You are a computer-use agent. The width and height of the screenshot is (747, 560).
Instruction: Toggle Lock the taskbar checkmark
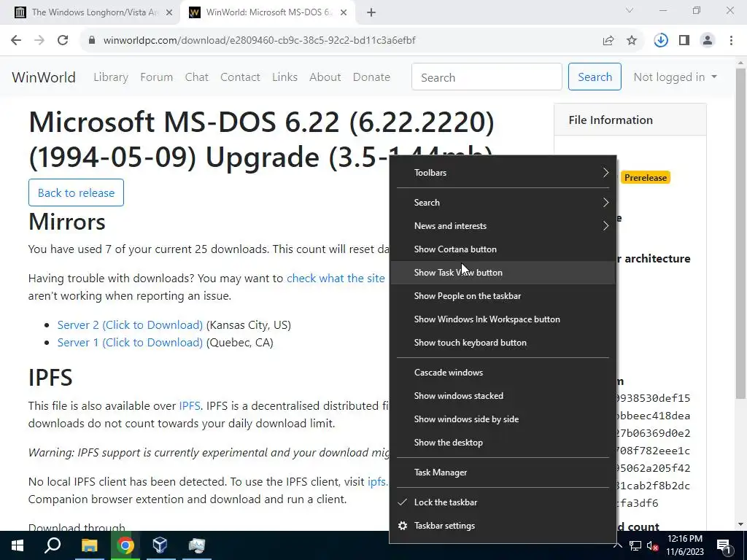coord(503,502)
